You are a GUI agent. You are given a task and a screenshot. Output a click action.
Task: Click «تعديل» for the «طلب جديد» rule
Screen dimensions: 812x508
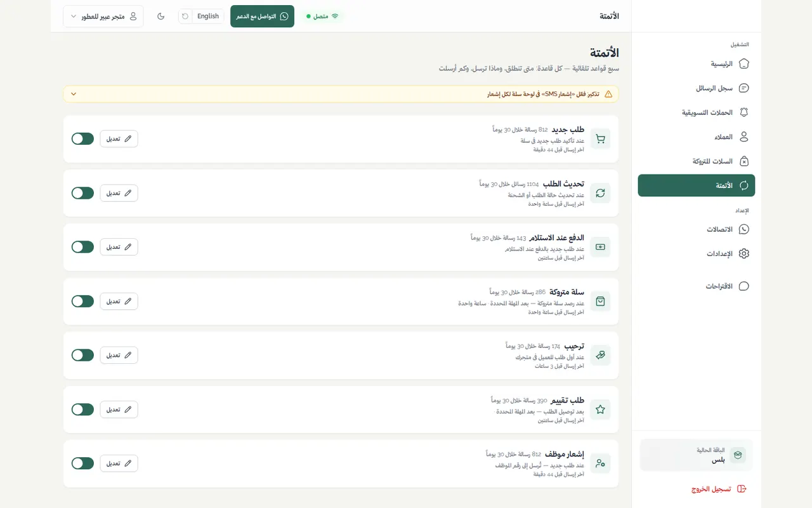[x=119, y=139]
